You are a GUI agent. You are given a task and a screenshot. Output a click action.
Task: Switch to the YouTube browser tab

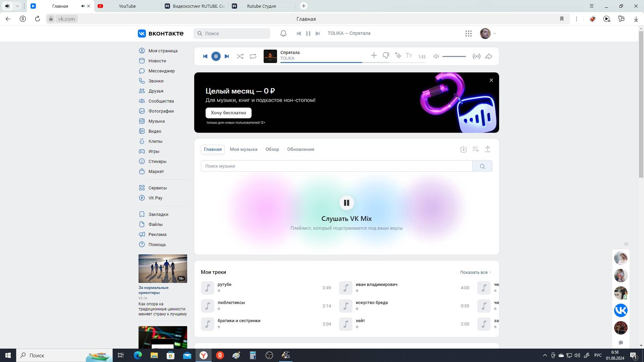click(127, 6)
